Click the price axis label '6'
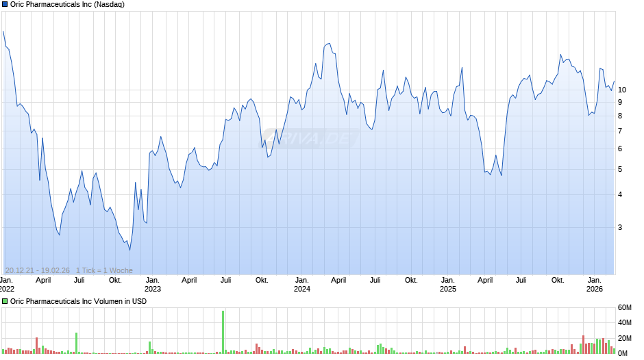The width and height of the screenshot is (644, 360). 620,149
